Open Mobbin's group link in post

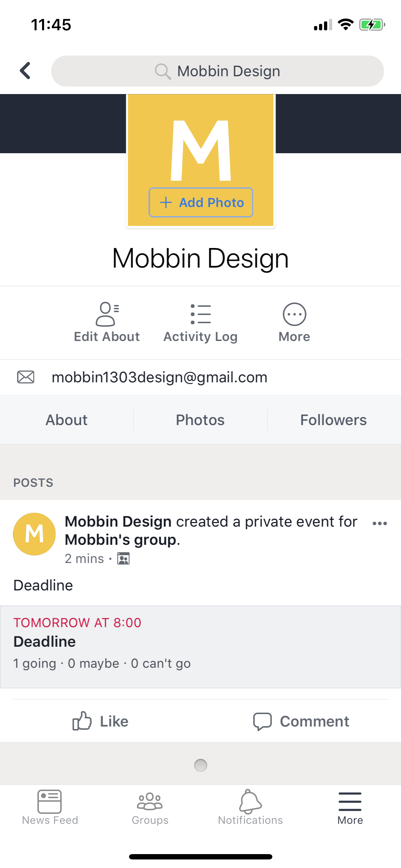click(x=121, y=540)
